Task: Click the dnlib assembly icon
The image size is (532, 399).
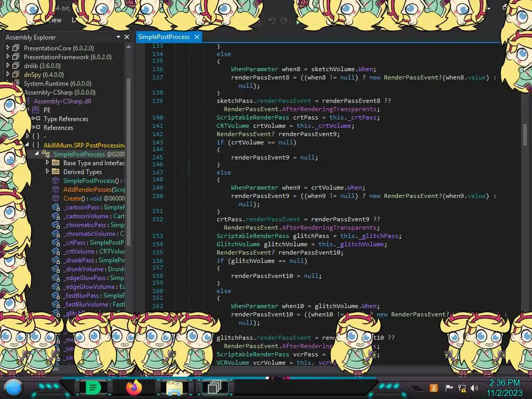Action: pyautogui.click(x=16, y=65)
